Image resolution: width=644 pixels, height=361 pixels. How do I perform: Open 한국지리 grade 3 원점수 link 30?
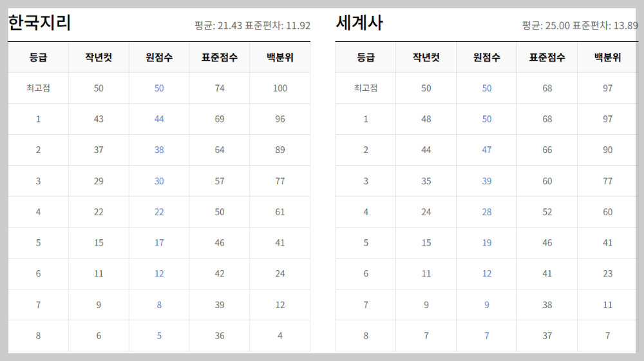point(159,181)
